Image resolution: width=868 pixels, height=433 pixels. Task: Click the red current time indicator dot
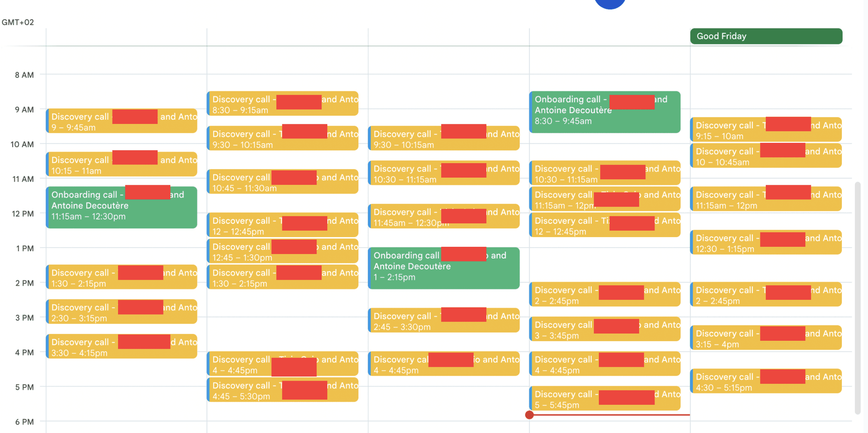[x=529, y=415]
